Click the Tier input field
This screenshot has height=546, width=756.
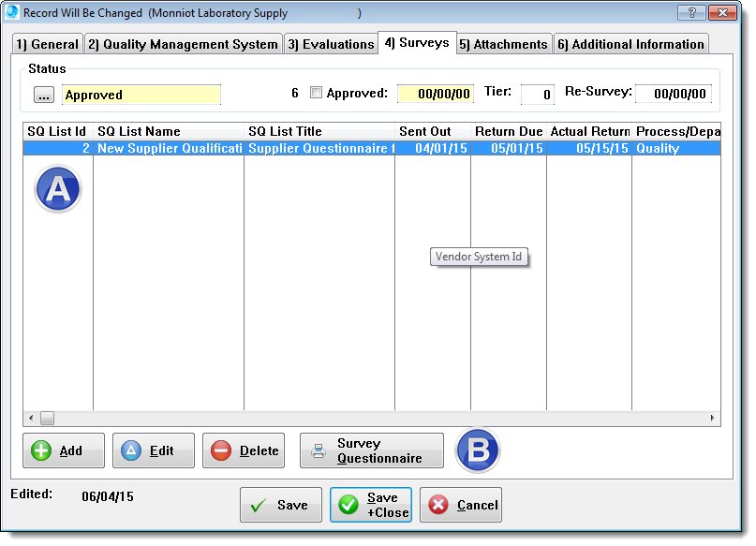[538, 95]
